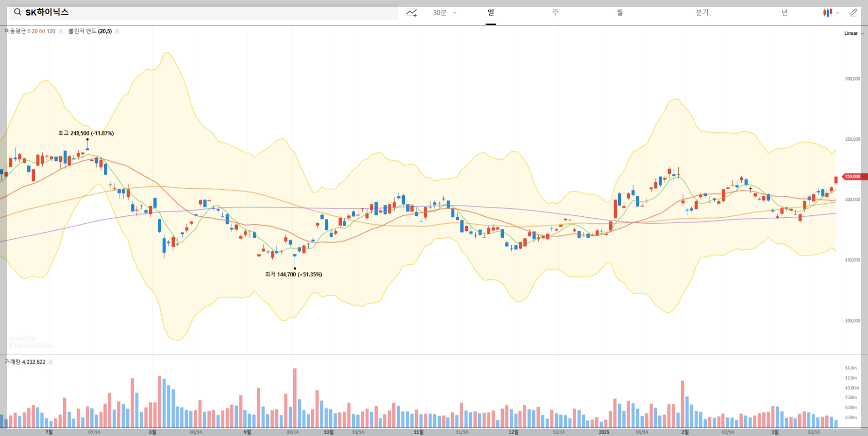
Task: Click the SK하이닉스 stock search field
Action: pyautogui.click(x=203, y=12)
